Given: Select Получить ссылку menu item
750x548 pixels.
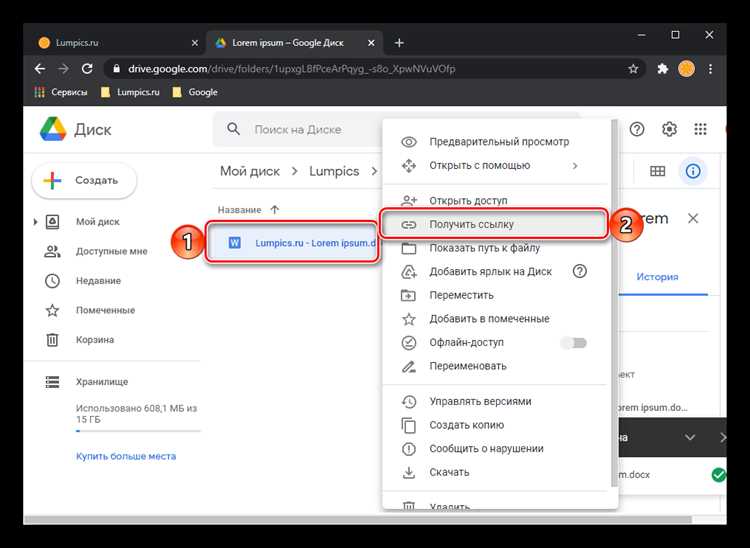Looking at the screenshot, I should 495,224.
